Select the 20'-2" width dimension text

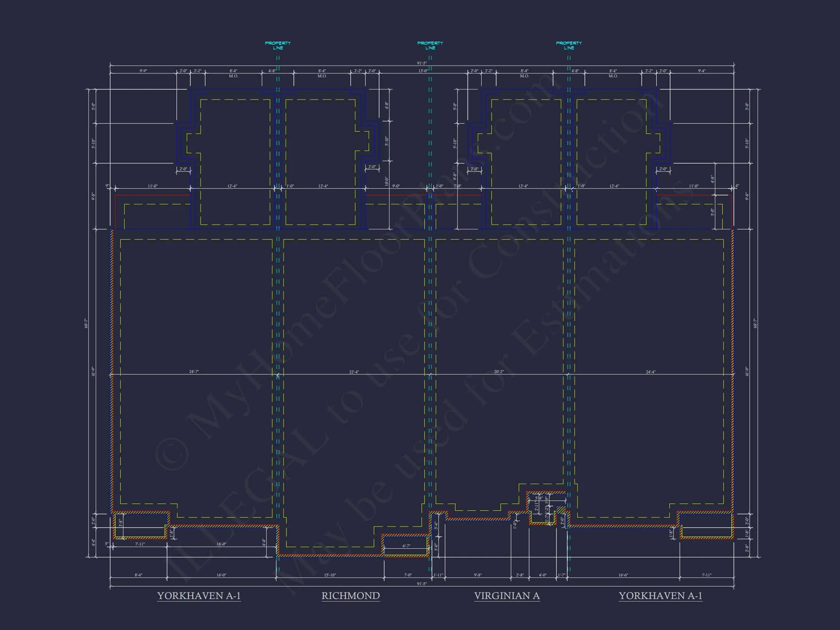click(499, 372)
